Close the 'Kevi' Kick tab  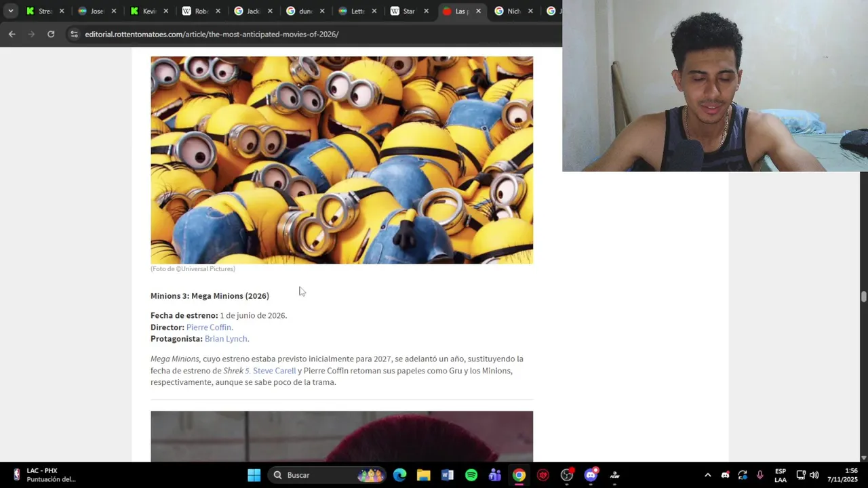click(x=166, y=11)
